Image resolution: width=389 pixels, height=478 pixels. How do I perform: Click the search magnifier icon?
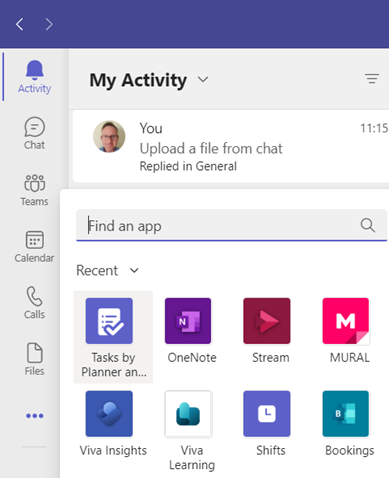pyautogui.click(x=368, y=225)
